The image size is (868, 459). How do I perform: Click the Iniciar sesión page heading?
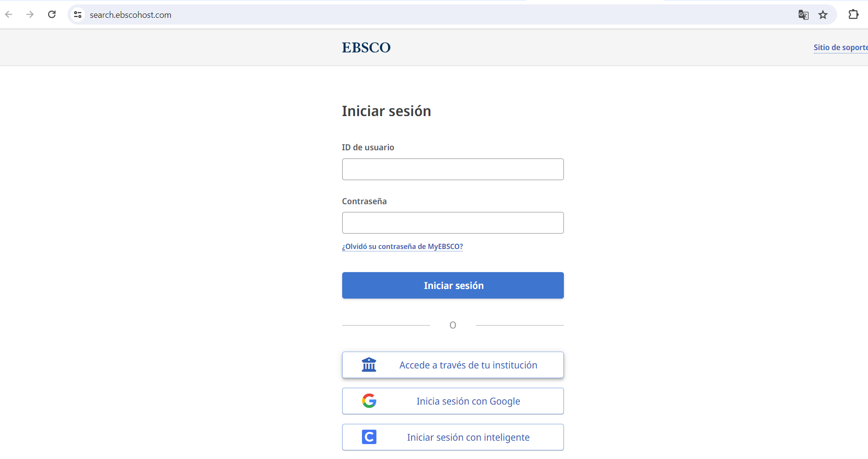pyautogui.click(x=387, y=111)
